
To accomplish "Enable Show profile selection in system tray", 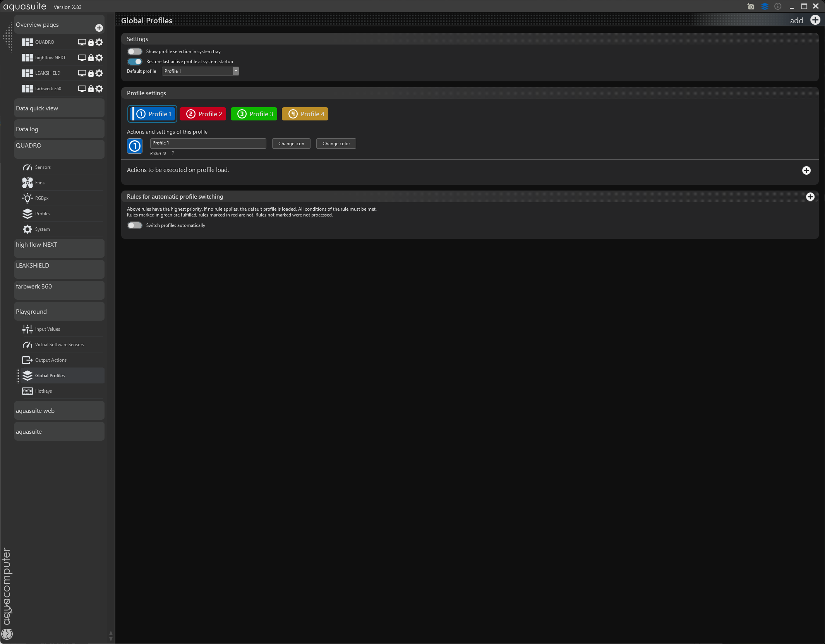I will (x=135, y=52).
